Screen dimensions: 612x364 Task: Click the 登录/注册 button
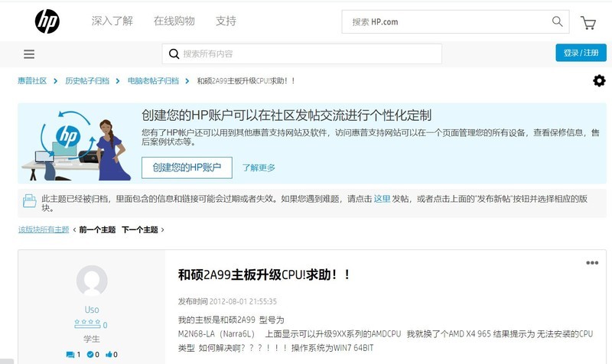coord(581,53)
